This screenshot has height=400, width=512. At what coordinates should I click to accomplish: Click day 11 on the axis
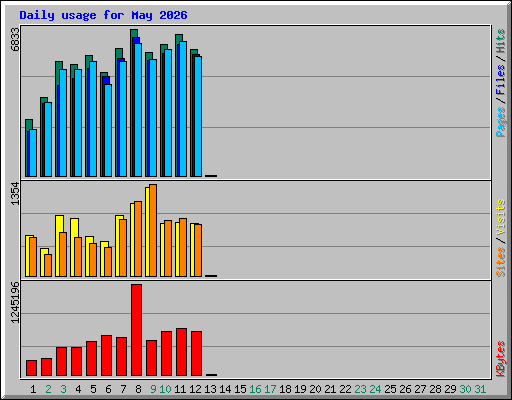point(180,389)
